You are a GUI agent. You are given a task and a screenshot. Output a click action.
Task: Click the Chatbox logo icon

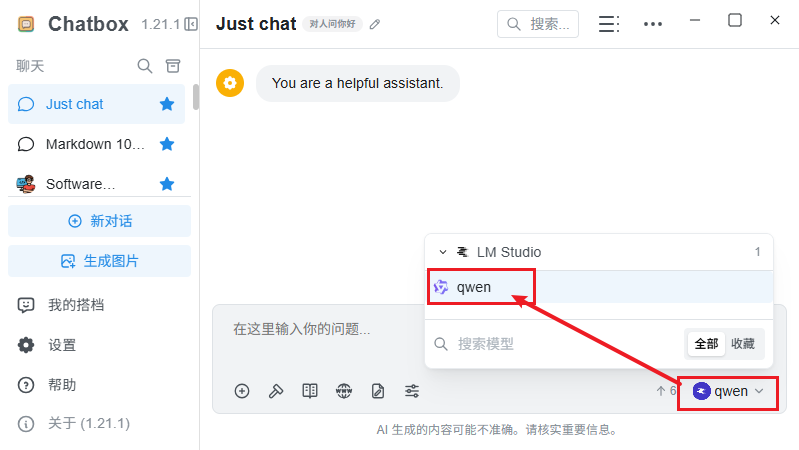tap(26, 24)
